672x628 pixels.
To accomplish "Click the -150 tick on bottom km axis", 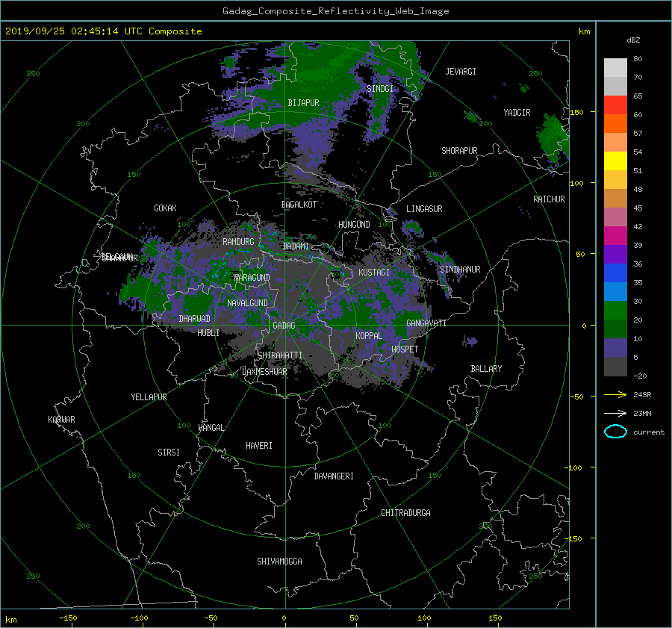I will [x=68, y=618].
